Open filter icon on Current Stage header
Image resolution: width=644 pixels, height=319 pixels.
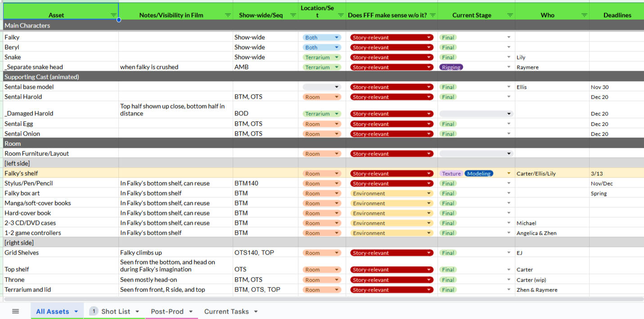point(510,15)
